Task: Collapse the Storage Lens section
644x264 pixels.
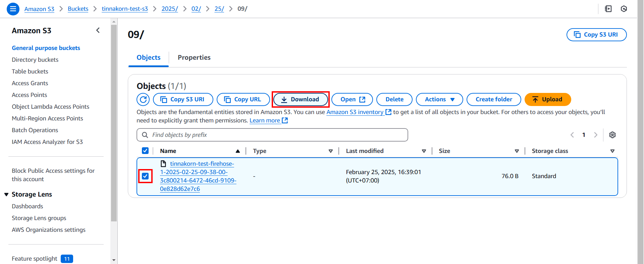Action: [x=6, y=195]
